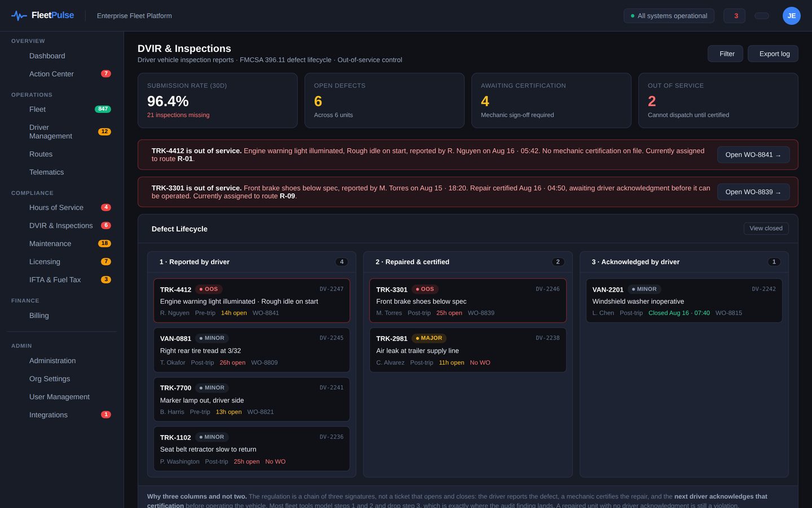Open work order WO-8841 from alert

click(753, 155)
